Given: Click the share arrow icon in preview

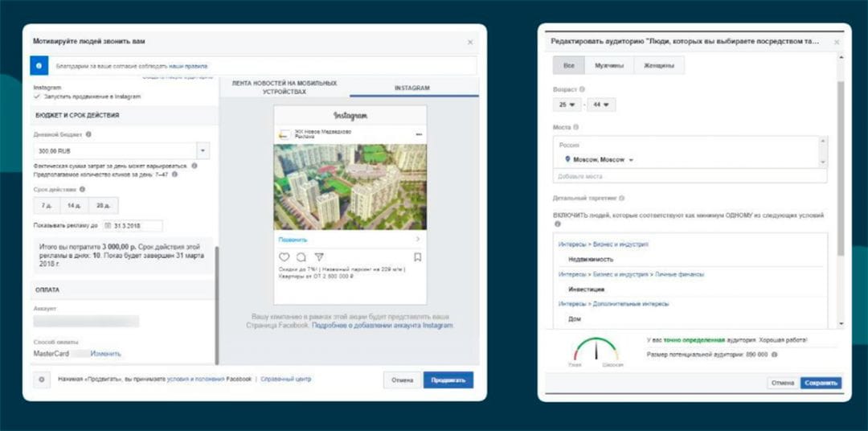Looking at the screenshot, I should 319,257.
